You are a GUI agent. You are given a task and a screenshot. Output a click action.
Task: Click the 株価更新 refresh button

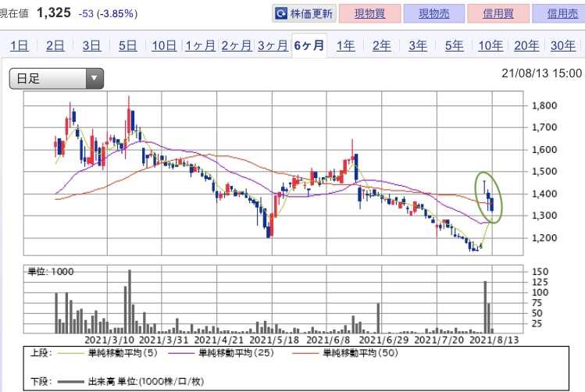(x=304, y=14)
